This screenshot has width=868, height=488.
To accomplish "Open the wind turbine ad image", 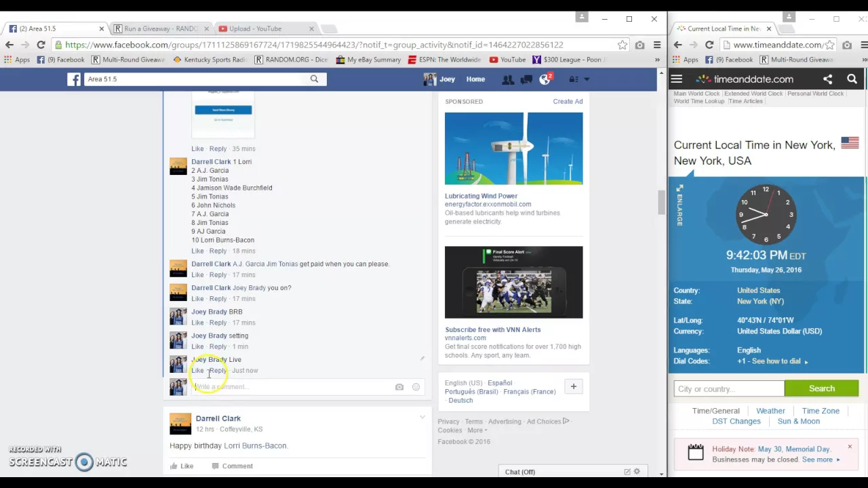I will click(x=513, y=148).
